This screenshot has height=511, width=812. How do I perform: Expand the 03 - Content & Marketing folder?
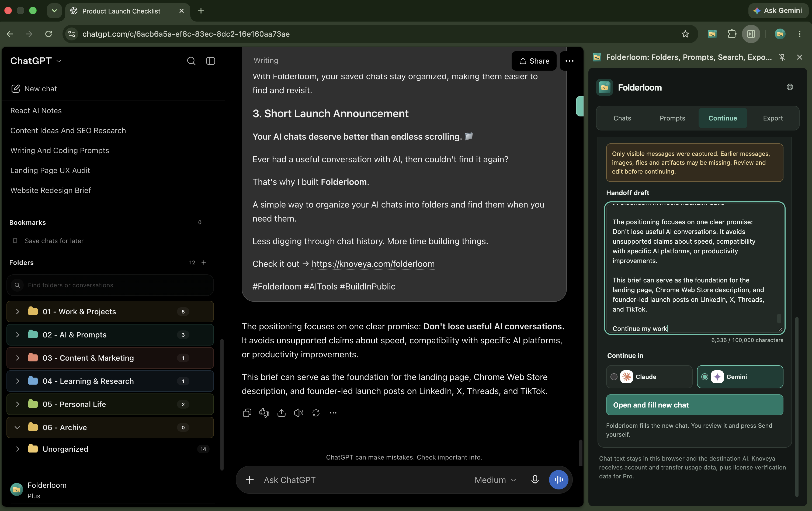click(x=18, y=358)
